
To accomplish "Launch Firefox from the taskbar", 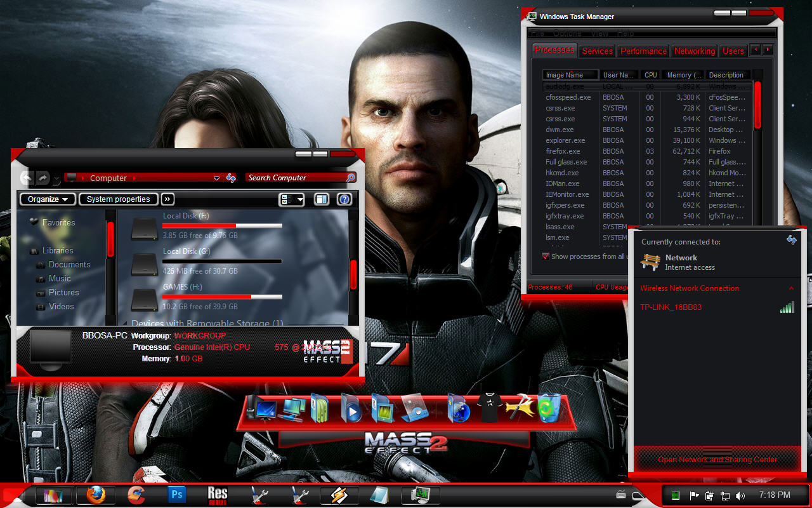I will [96, 495].
